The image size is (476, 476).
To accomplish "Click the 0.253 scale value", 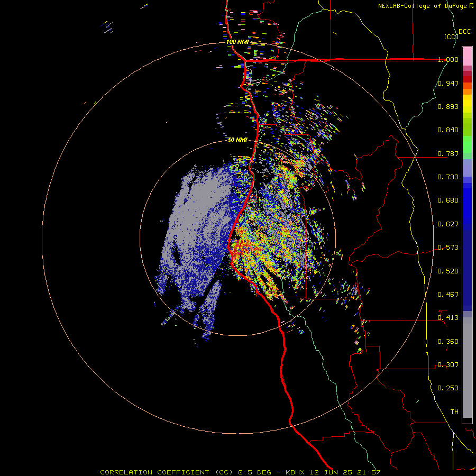I will click(448, 388).
